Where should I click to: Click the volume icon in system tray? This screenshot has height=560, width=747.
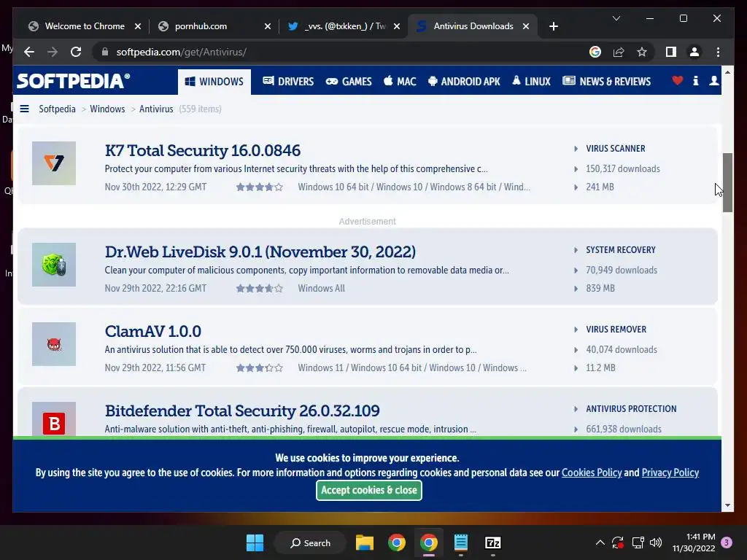click(x=656, y=542)
